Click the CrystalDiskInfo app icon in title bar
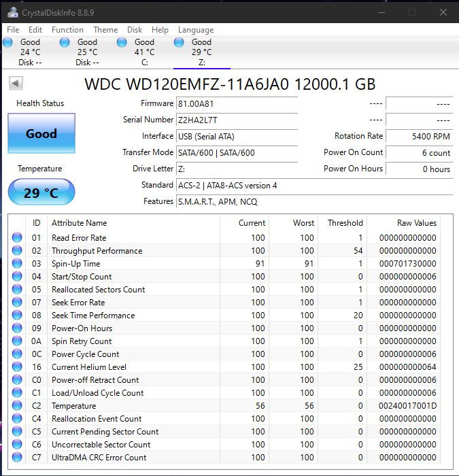Screen dimensions: 459x476 12,12
